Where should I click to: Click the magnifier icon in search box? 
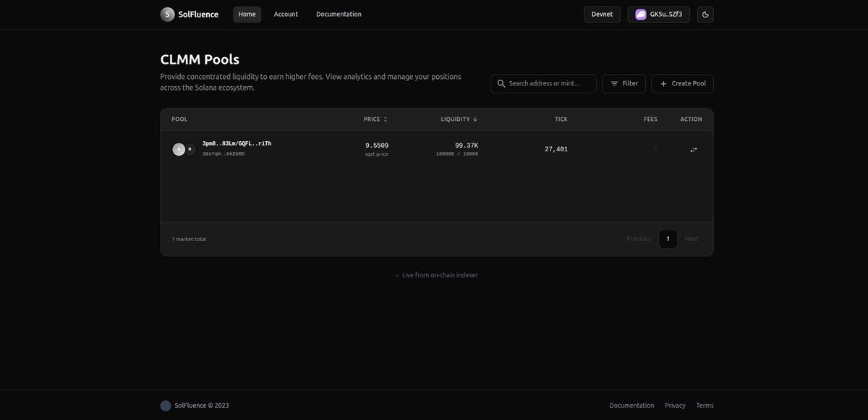(501, 84)
